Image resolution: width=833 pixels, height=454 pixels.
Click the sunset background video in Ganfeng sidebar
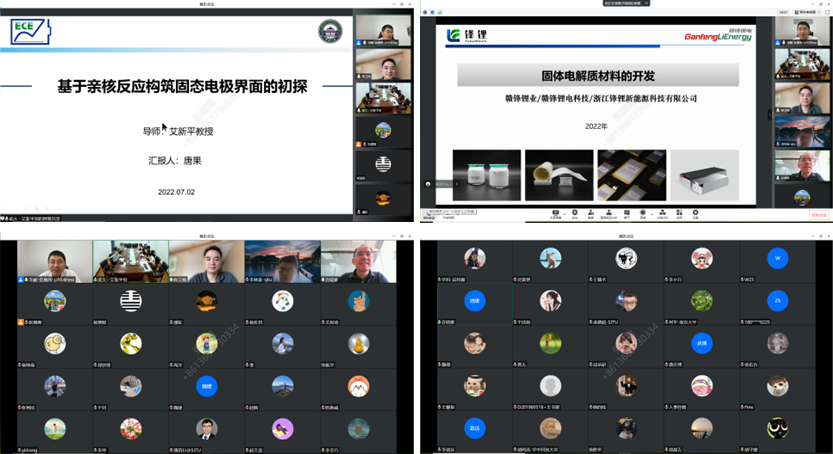[802, 131]
